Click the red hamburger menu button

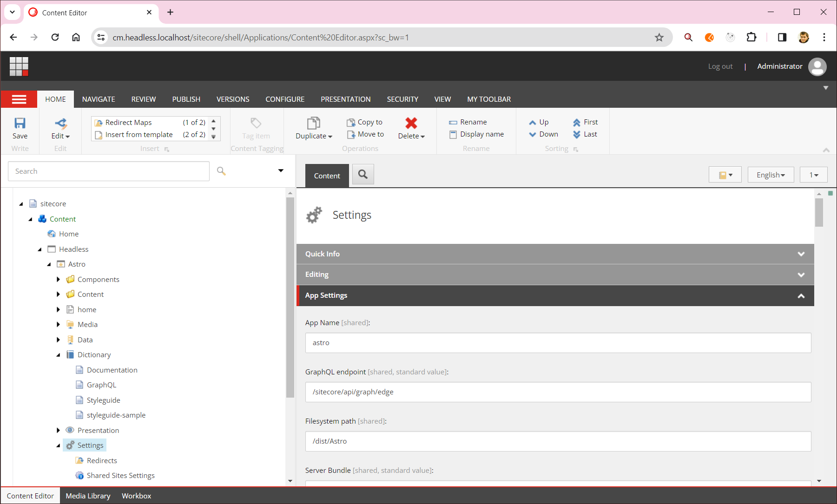click(x=19, y=99)
